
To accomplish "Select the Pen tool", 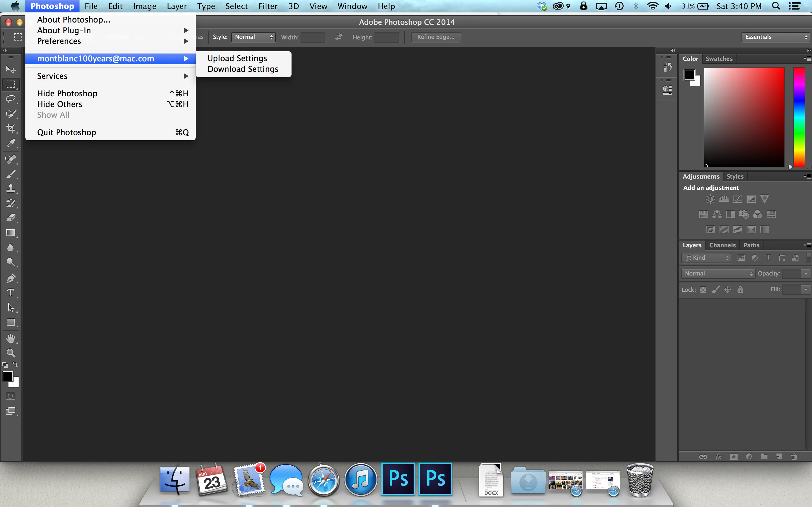I will click(x=11, y=278).
